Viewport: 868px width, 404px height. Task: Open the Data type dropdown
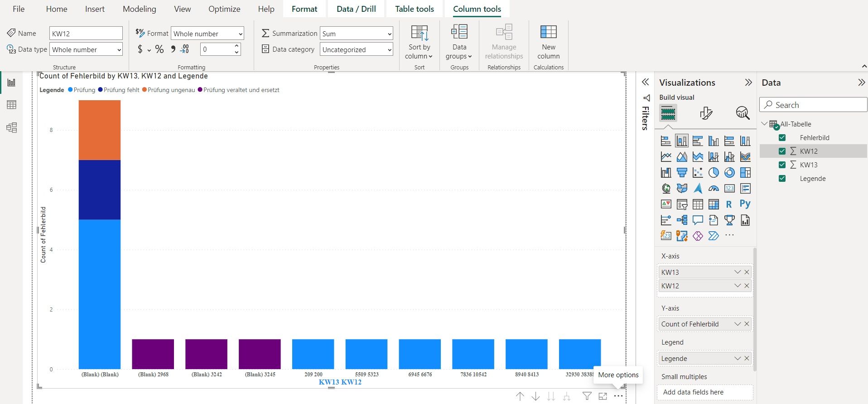pos(86,49)
